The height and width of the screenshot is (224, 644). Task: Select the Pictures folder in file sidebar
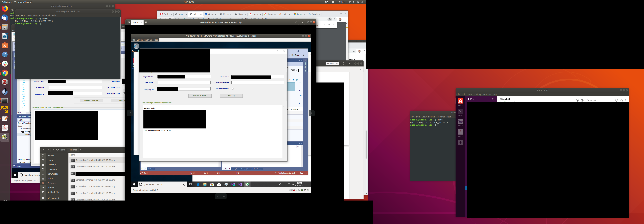(x=51, y=183)
